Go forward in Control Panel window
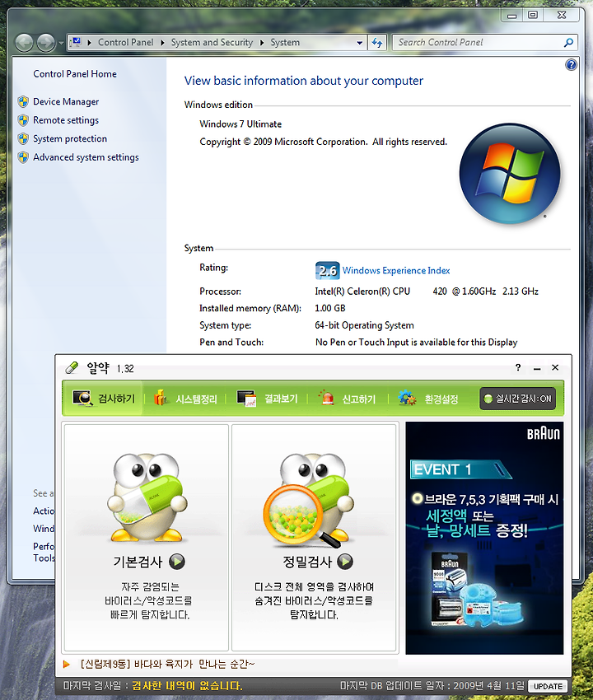Viewport: 593px width, 700px height. pyautogui.click(x=45, y=43)
